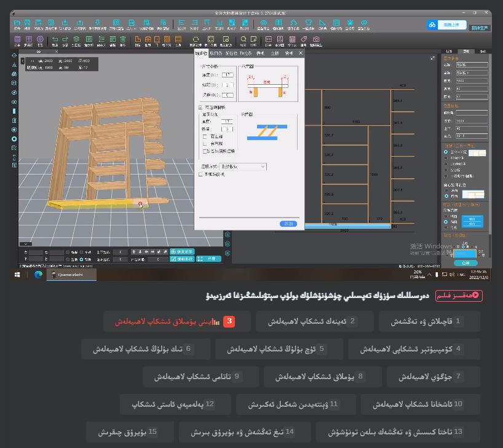Select the first radio option beside board thumbnail
The height and width of the screenshot is (448, 503).
[x=446, y=152]
